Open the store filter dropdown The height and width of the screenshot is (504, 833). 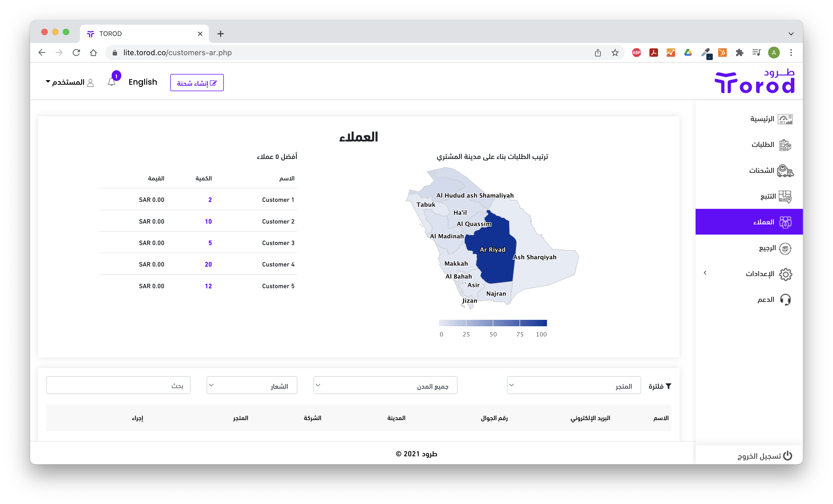click(574, 386)
